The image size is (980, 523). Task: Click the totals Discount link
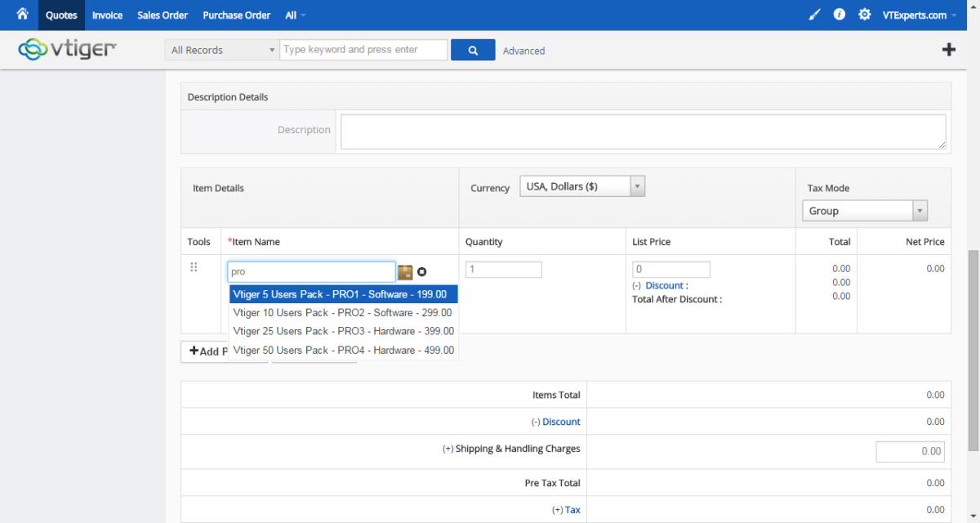click(x=561, y=422)
